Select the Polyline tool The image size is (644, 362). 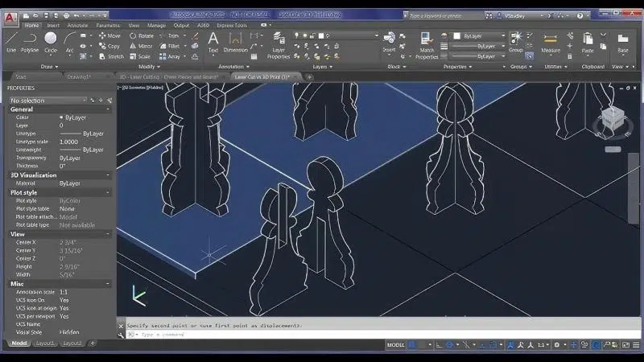(30, 42)
